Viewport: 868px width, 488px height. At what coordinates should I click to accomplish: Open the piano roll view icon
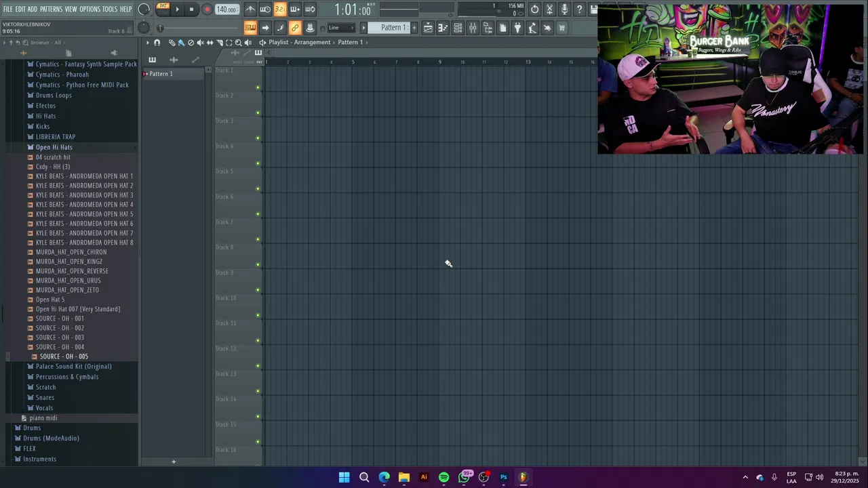click(443, 28)
